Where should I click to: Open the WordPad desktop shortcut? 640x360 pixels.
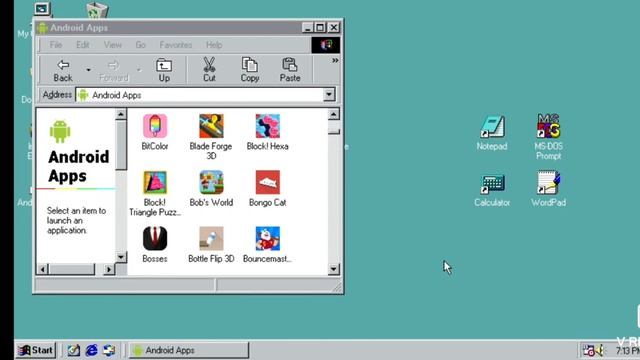[548, 189]
